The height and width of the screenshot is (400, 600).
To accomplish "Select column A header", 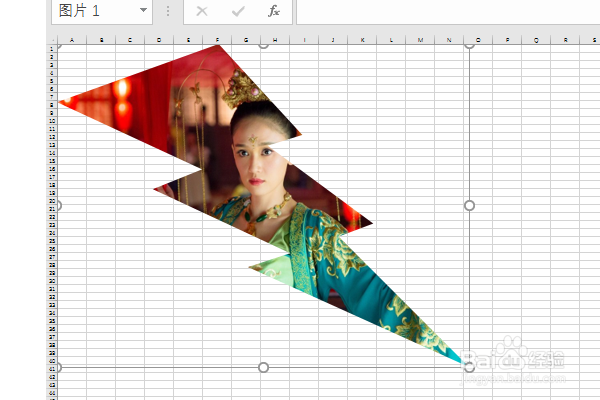I will 72,40.
